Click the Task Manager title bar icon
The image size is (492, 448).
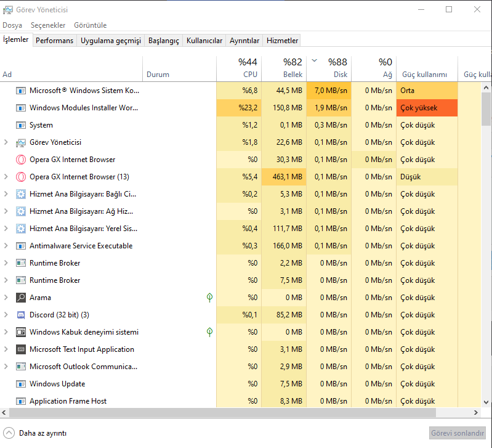tap(8, 10)
